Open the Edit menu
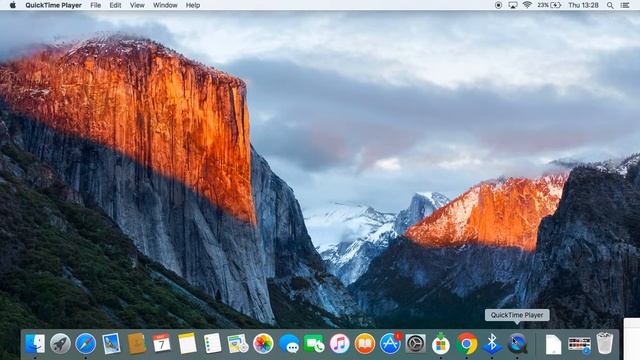 (x=115, y=5)
